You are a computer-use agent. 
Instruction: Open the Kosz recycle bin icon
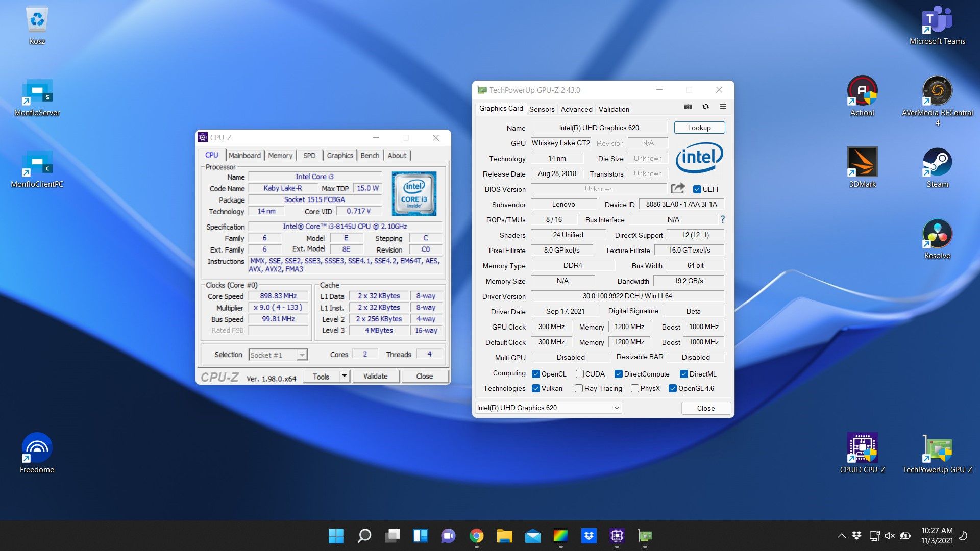[37, 26]
